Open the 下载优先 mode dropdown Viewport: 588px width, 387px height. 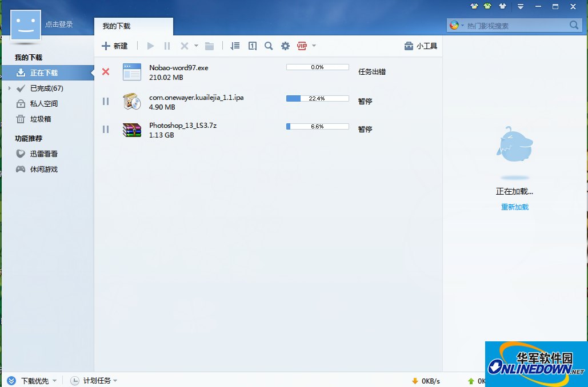(x=54, y=381)
